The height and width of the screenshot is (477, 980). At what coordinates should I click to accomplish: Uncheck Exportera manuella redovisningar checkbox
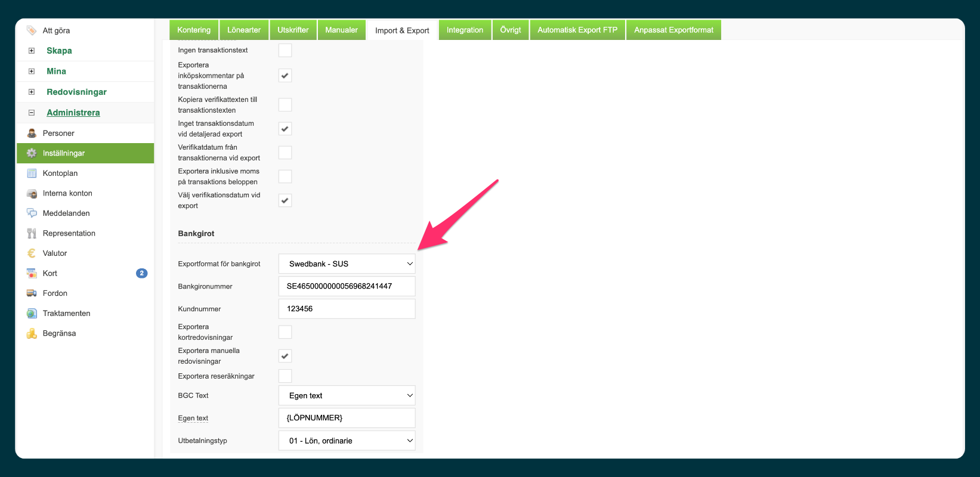pos(285,356)
